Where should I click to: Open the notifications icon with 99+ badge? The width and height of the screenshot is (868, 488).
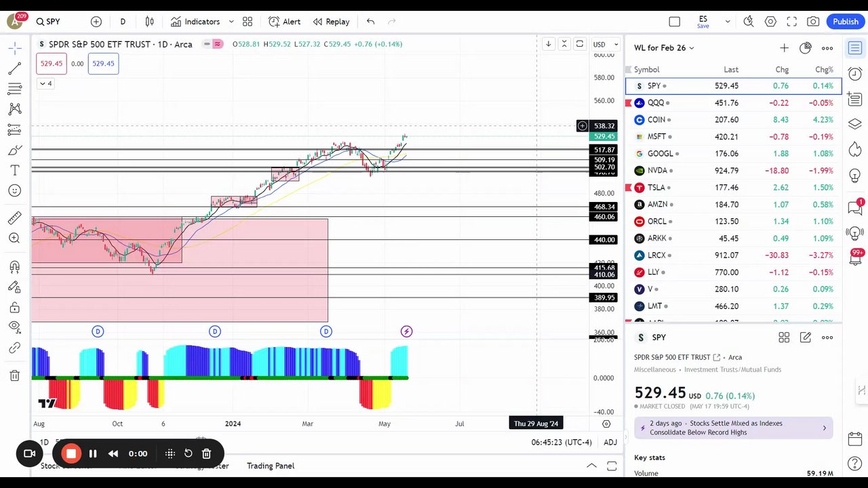point(855,258)
